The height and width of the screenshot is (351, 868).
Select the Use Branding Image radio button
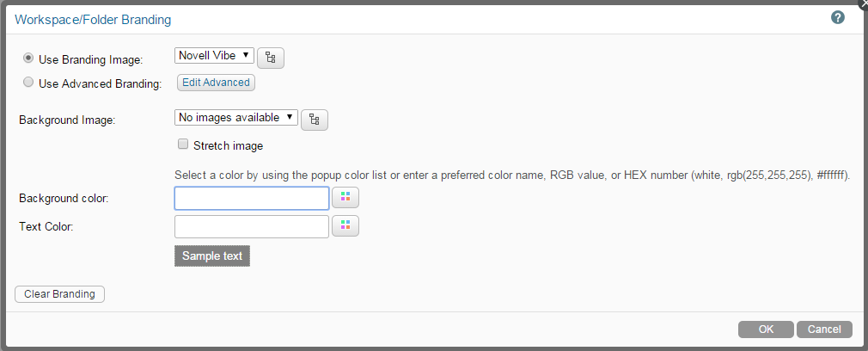(x=29, y=58)
